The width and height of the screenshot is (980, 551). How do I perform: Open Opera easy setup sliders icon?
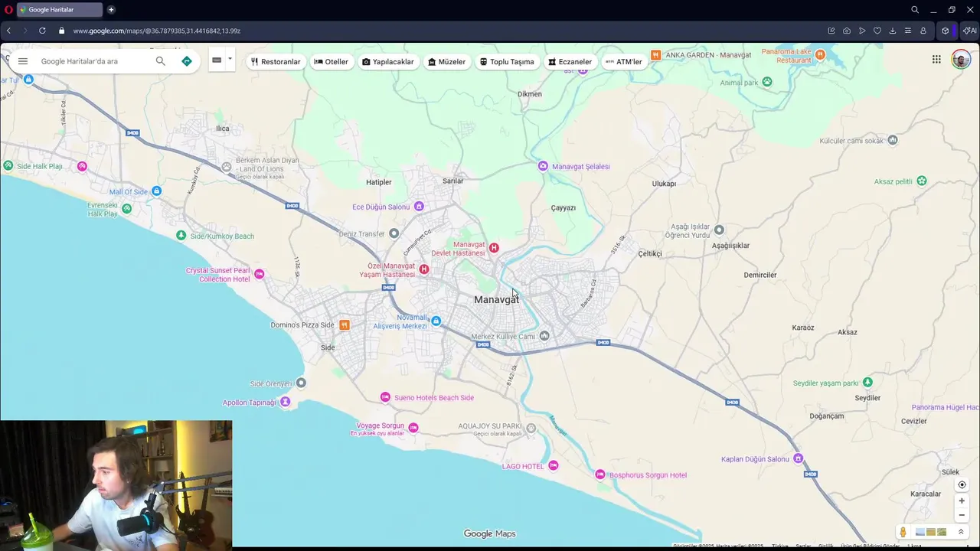coord(908,31)
